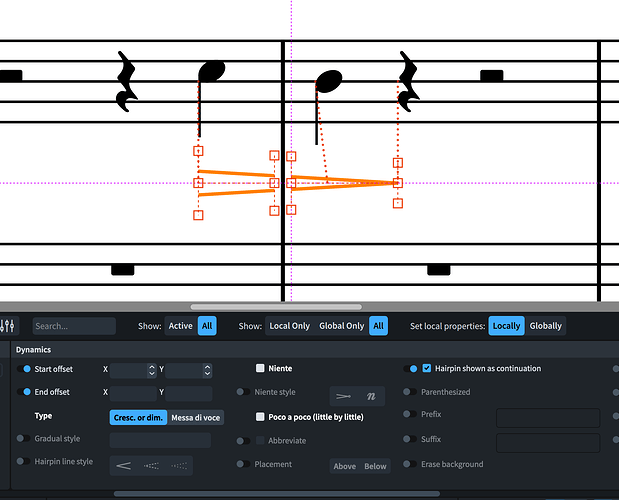Image resolution: width=619 pixels, height=500 pixels.
Task: Choose Cresc. or dim. type
Action: (138, 418)
